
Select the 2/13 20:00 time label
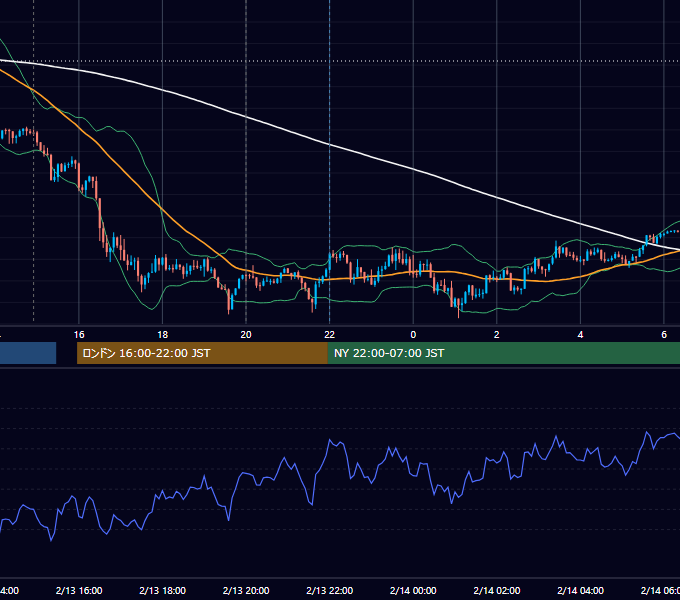point(246,590)
